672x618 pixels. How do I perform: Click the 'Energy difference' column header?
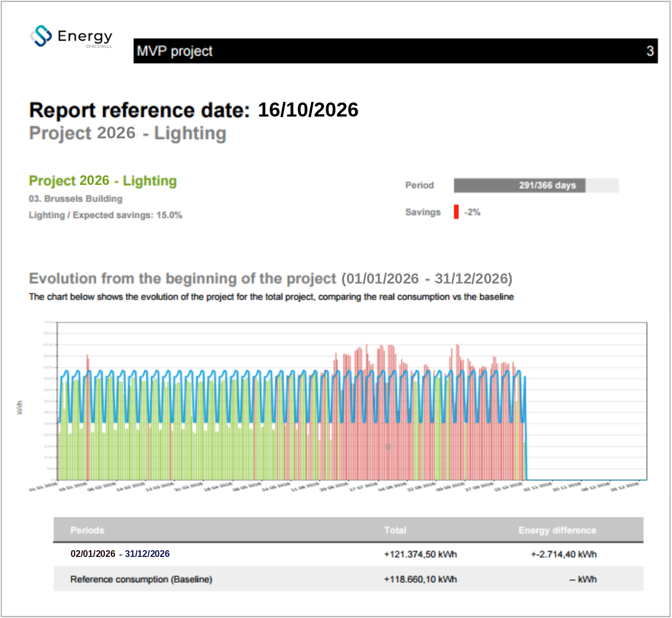click(x=557, y=530)
